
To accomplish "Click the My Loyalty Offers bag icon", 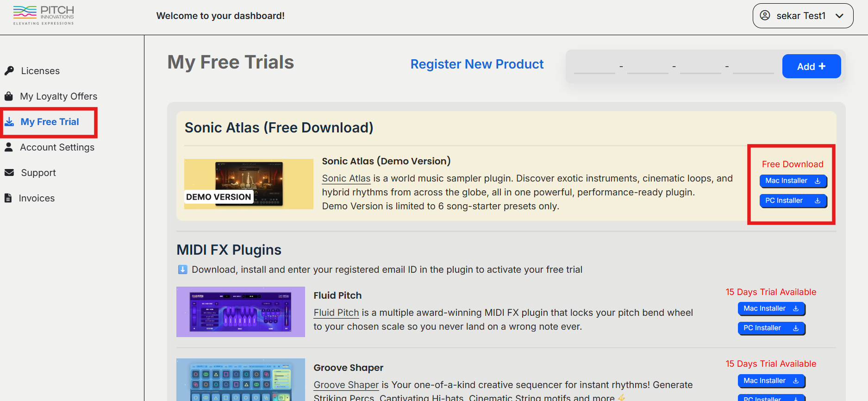I will (x=9, y=96).
